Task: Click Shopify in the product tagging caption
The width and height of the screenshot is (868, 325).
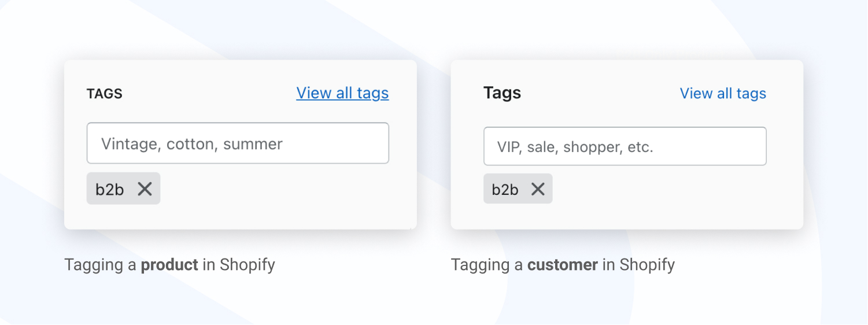Action: tap(247, 265)
